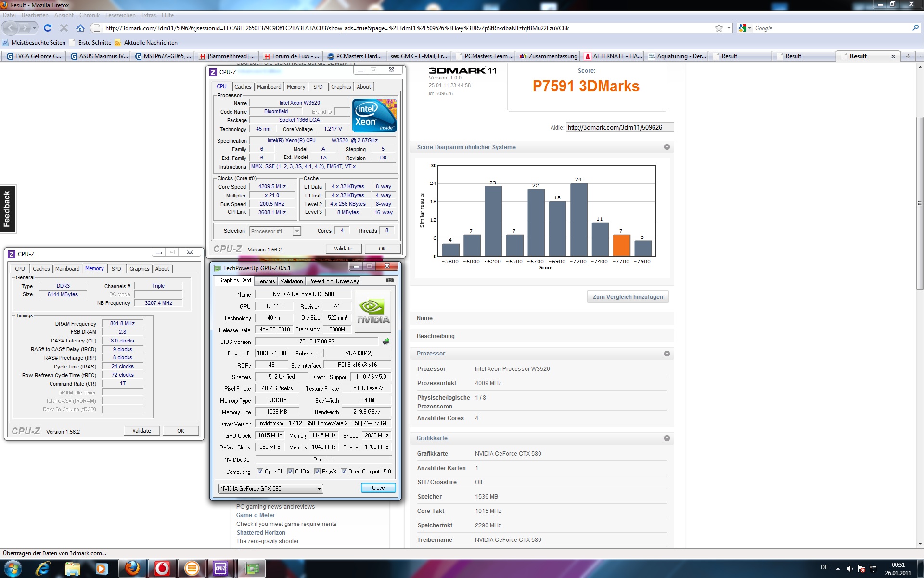Bookmark this page with the star icon

(x=719, y=28)
